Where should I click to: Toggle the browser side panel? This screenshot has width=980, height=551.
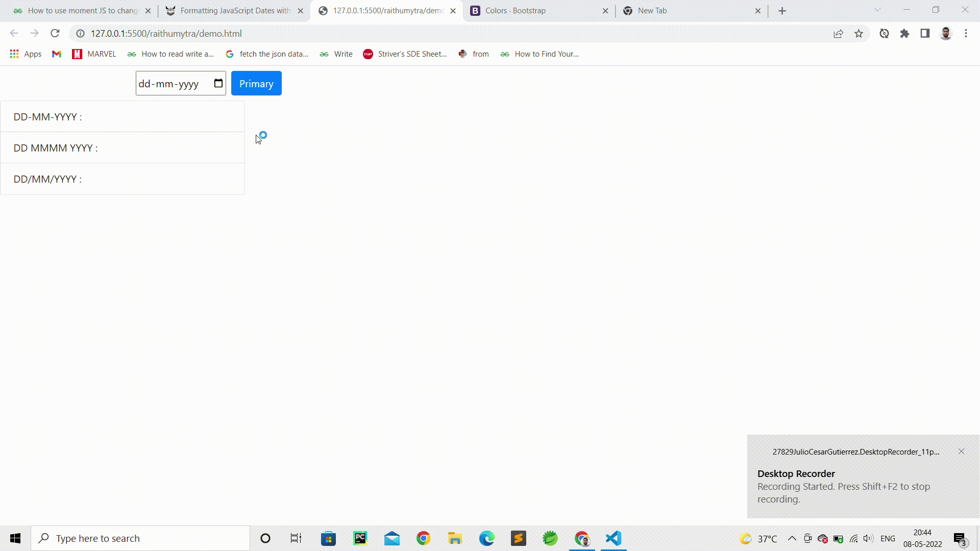click(925, 34)
